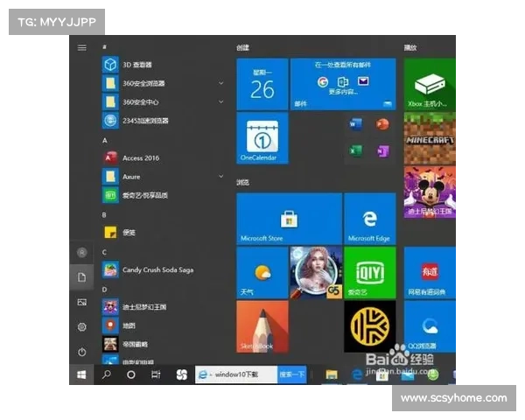
Task: Open the yellow K logo tile
Action: [369, 326]
